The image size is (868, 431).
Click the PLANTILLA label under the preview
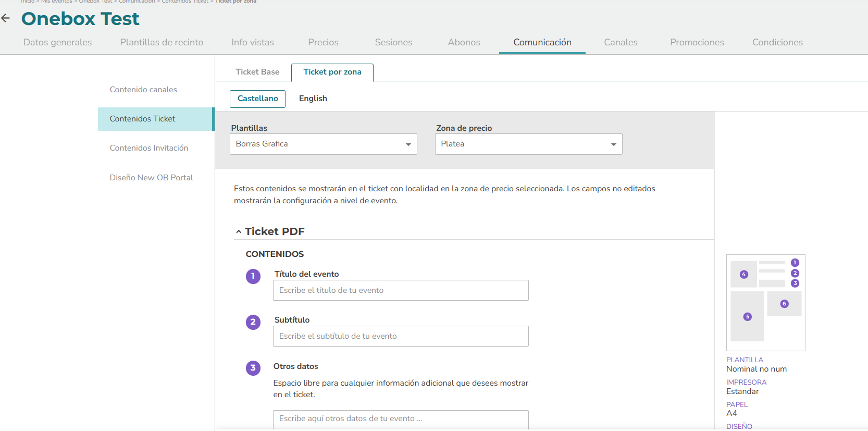click(x=745, y=360)
